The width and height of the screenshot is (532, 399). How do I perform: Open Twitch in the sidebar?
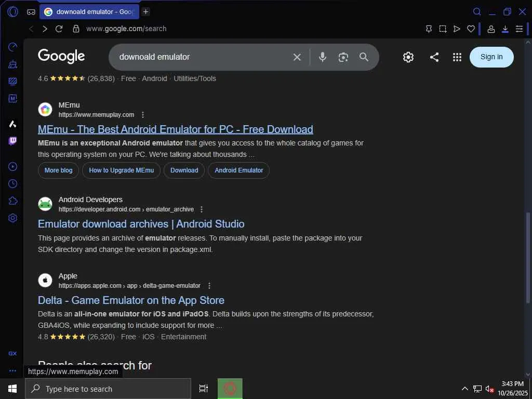point(12,141)
